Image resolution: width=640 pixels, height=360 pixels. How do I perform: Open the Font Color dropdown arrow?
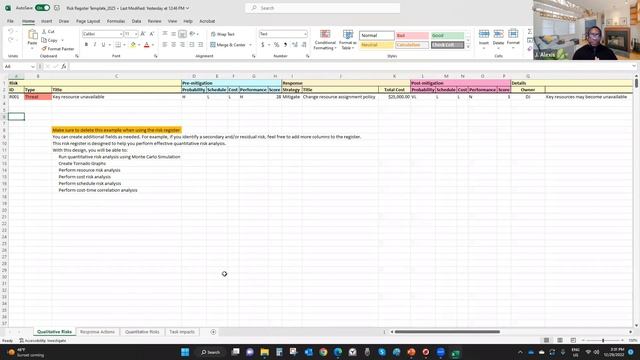tap(153, 45)
